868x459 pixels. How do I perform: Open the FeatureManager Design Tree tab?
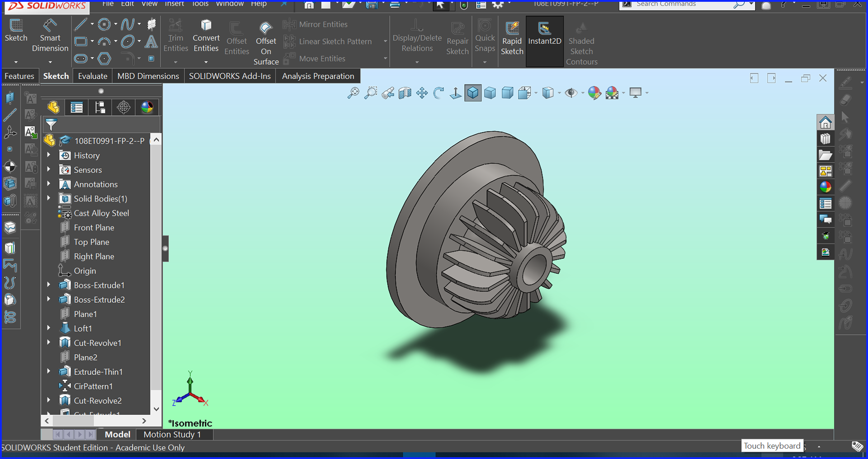tap(53, 107)
